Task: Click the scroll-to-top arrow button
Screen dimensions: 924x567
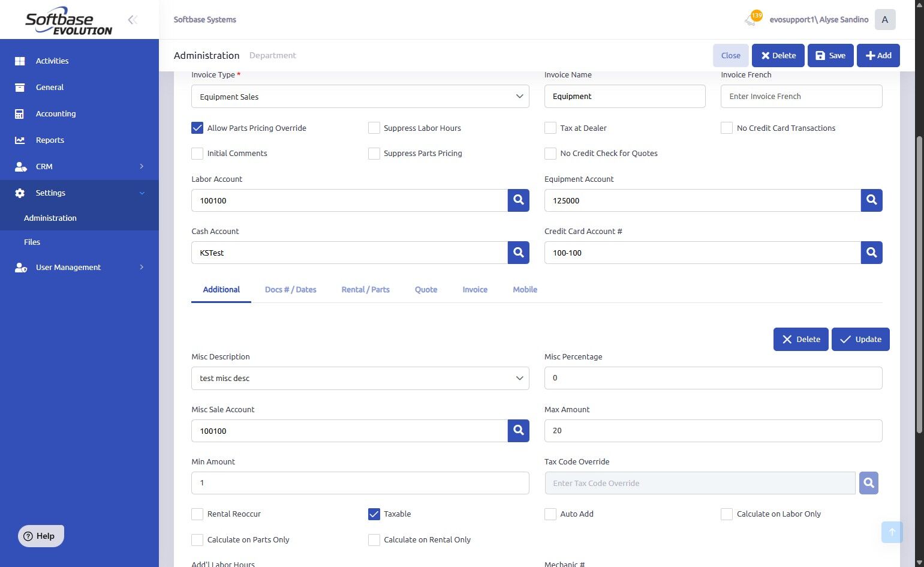Action: pyautogui.click(x=892, y=532)
